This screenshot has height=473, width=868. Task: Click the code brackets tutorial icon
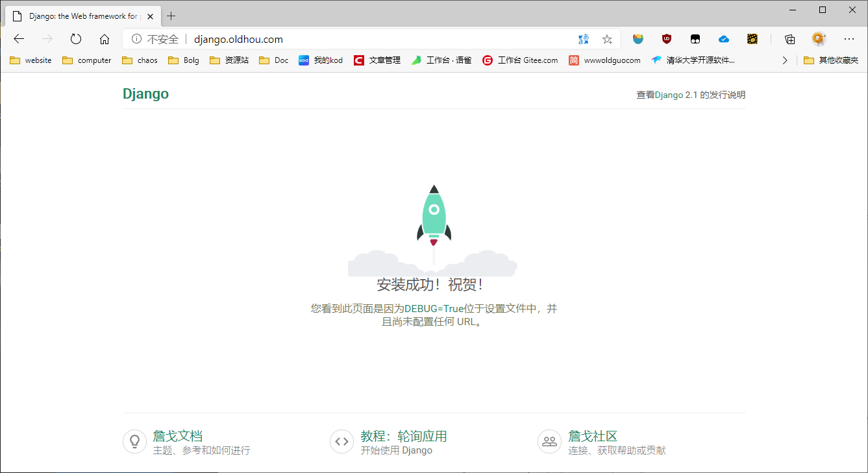[x=341, y=441]
